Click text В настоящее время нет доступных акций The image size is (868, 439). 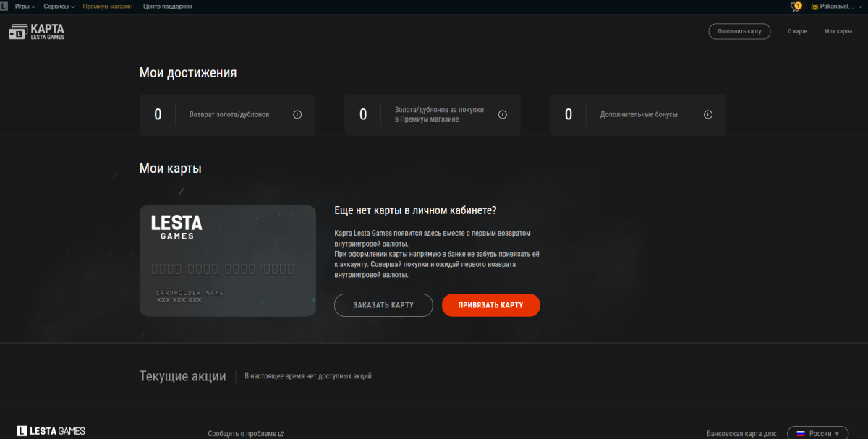[308, 376]
